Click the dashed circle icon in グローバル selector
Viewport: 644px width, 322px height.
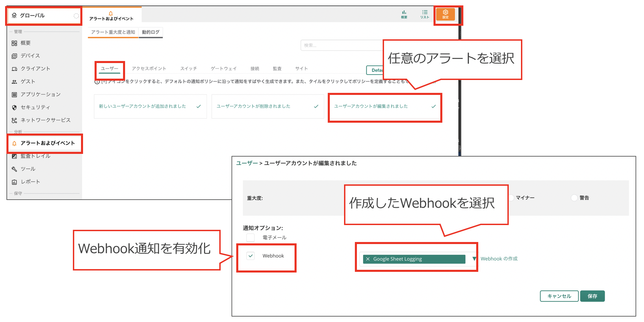(76, 16)
